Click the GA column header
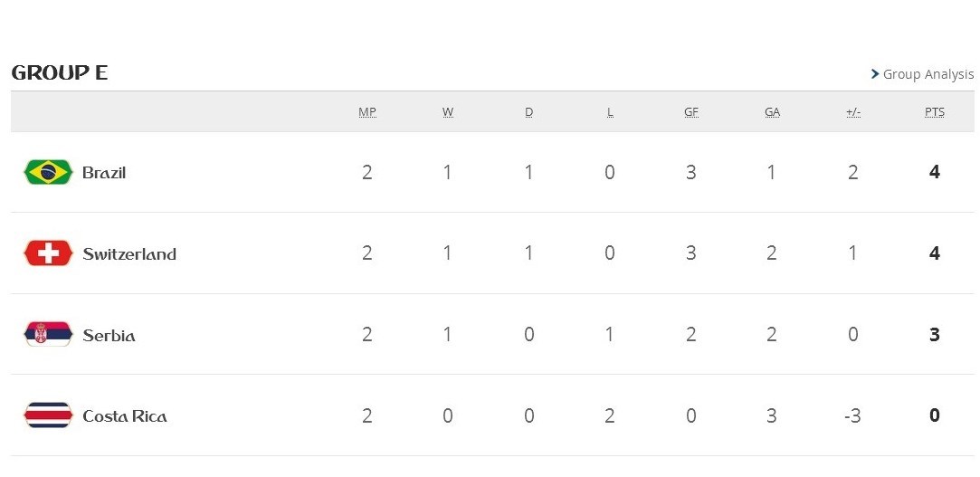980x477 pixels. pos(772,112)
